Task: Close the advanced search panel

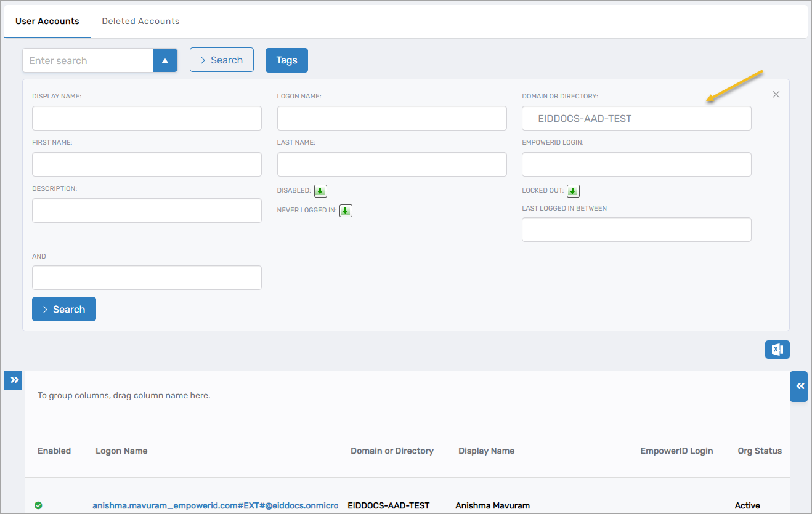Action: pyautogui.click(x=776, y=95)
